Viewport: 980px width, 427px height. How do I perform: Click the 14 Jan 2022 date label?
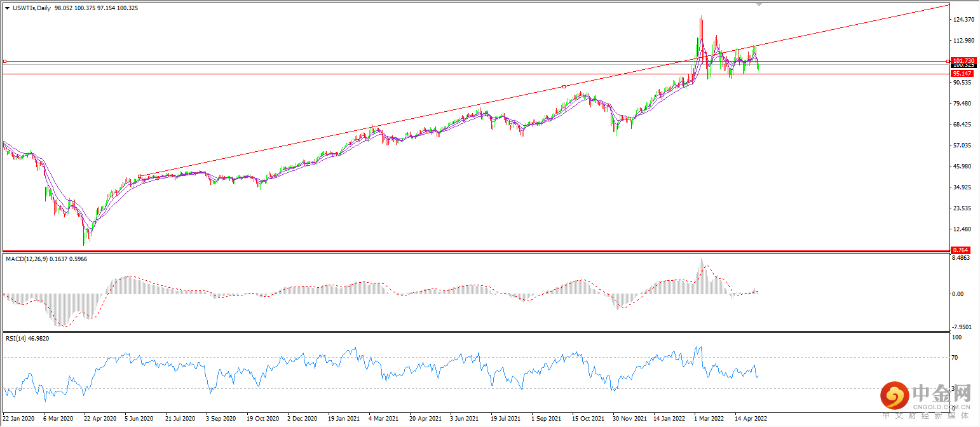click(670, 419)
